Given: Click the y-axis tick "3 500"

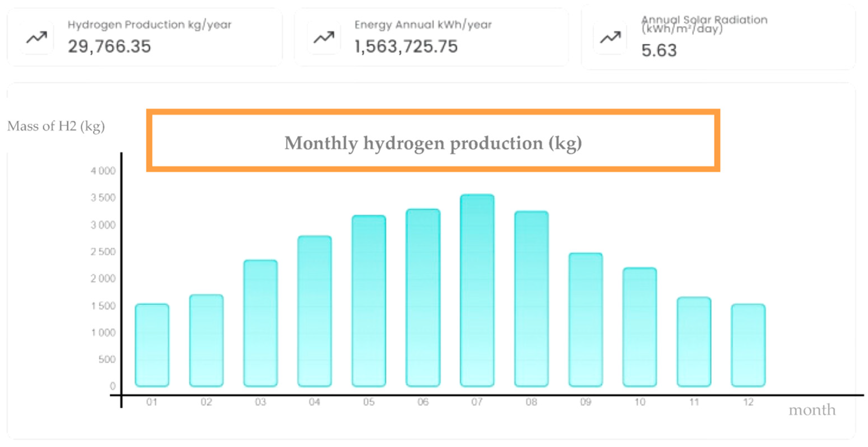Looking at the screenshot, I should tap(103, 198).
